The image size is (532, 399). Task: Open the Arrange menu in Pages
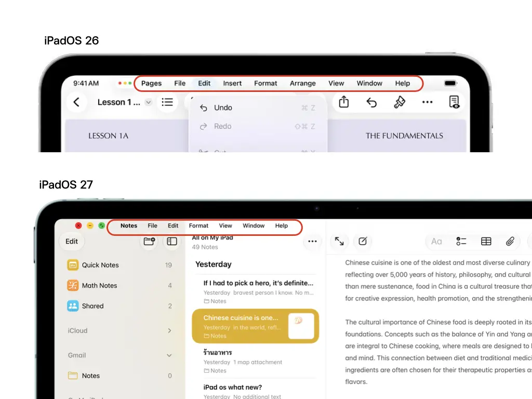point(303,83)
